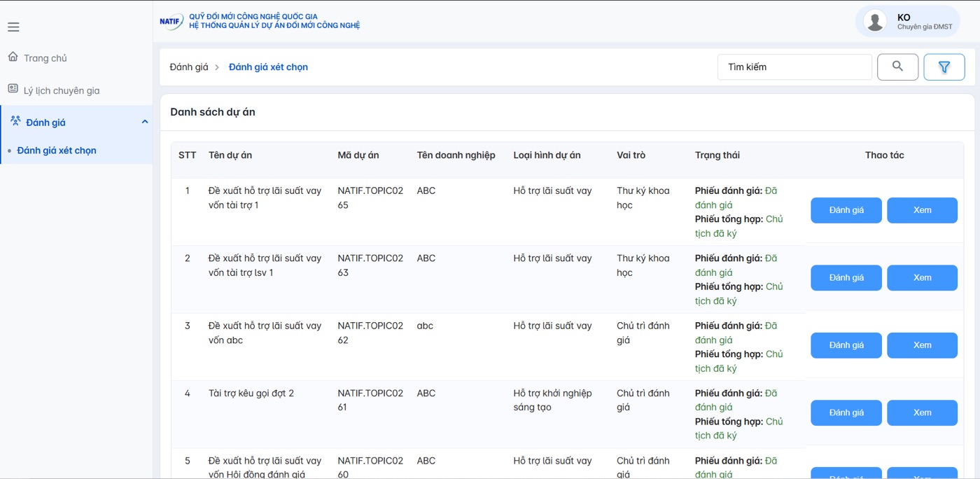This screenshot has width=980, height=479.
Task: Click the Mã dự án column header
Action: (358, 155)
